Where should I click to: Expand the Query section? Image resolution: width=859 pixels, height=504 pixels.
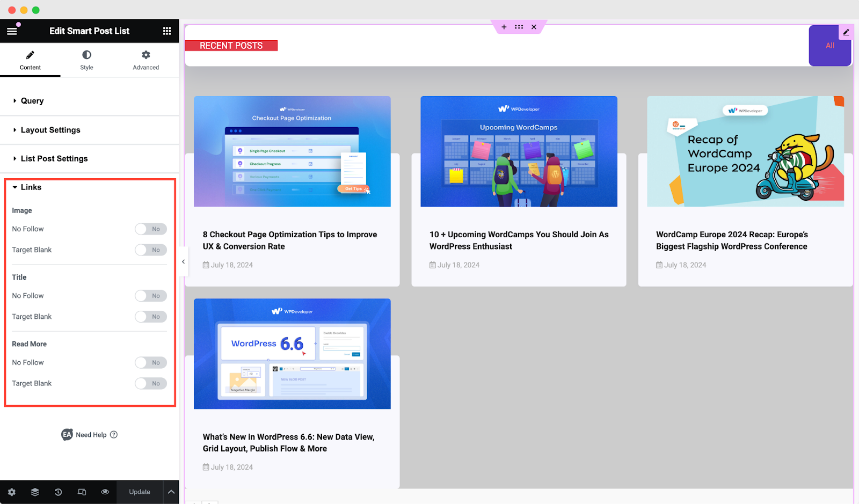[89, 101]
